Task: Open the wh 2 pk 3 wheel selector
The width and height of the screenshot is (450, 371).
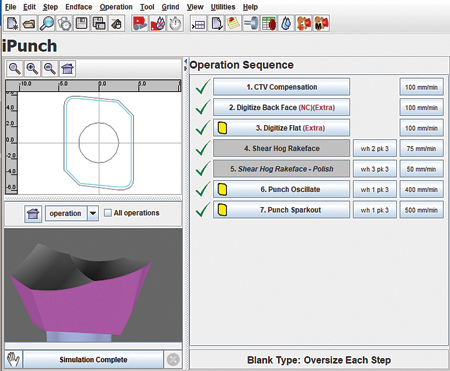Action: tap(375, 149)
